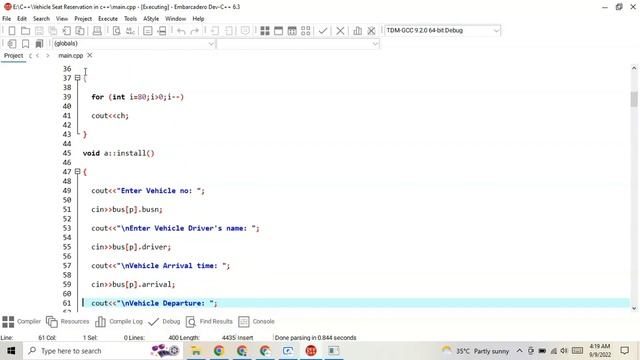This screenshot has height=360, width=640.
Task: Open the Tools menu
Action: click(x=130, y=19)
